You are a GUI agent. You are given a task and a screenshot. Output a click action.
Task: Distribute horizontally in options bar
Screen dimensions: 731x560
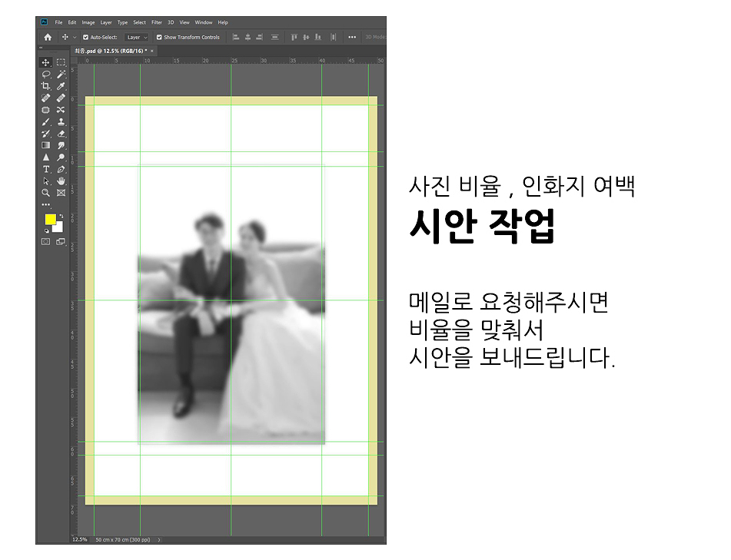334,38
